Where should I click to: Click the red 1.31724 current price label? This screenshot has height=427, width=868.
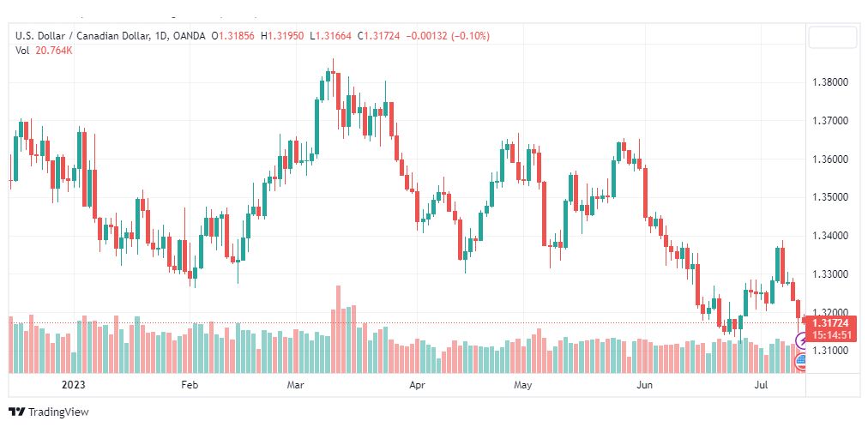click(829, 322)
